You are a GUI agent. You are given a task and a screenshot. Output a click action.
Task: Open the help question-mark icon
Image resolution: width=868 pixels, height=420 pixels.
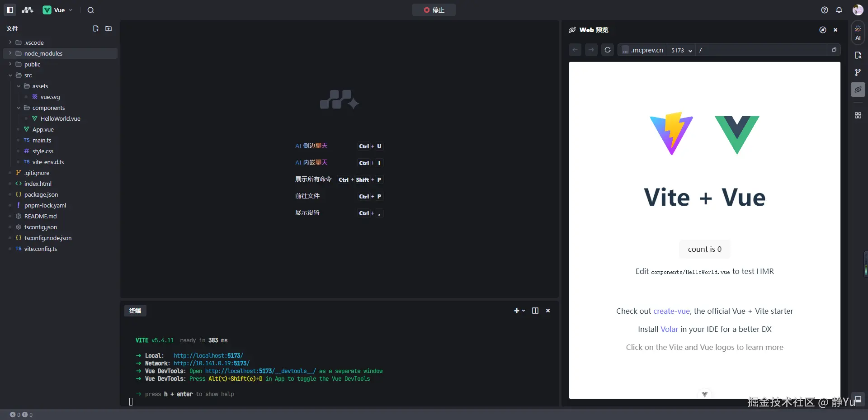coord(825,10)
